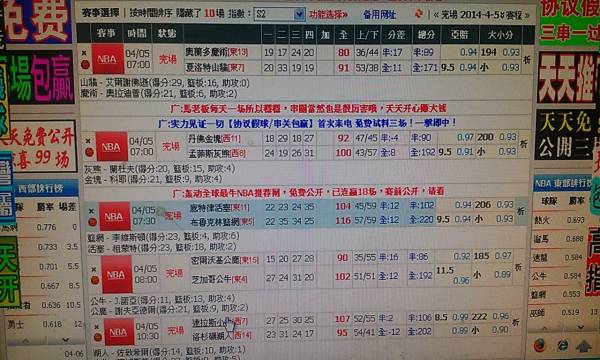600x360 pixels.
Task: Open the 指數 S2 dropdown
Action: coord(279,14)
